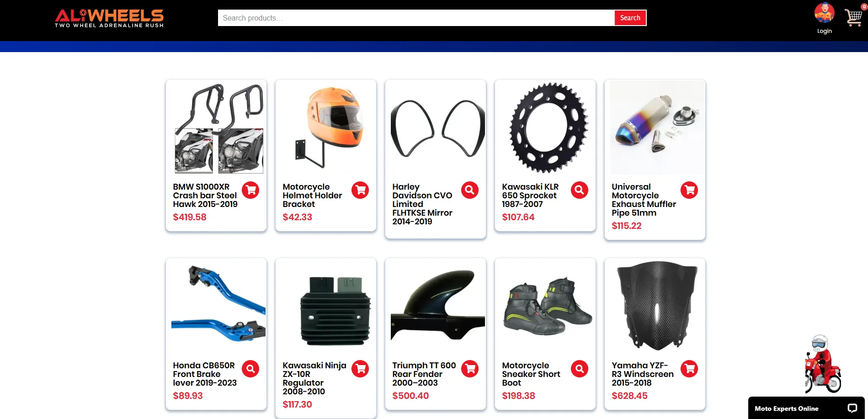
Task: Click magnifier icon for Honda CB650R Brake lever
Action: tap(250, 369)
